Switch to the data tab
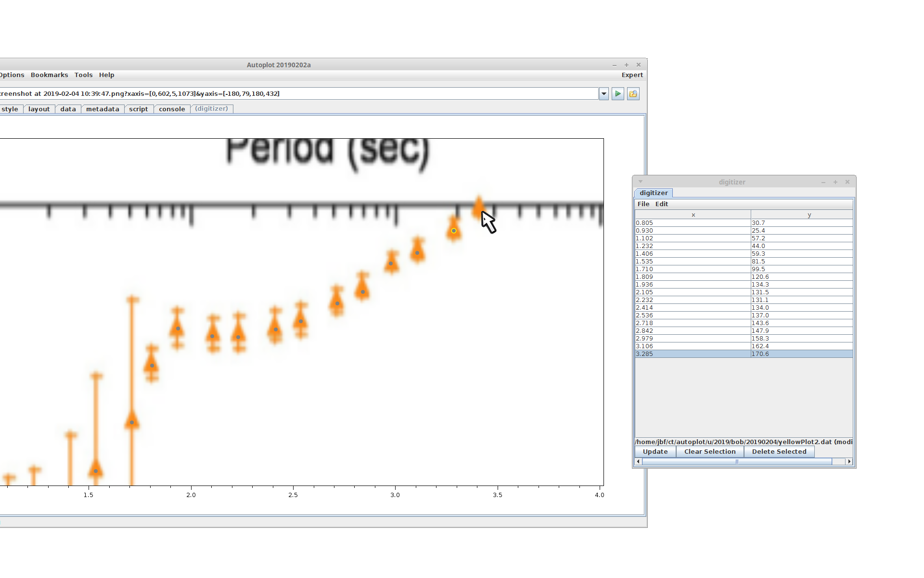 click(68, 109)
